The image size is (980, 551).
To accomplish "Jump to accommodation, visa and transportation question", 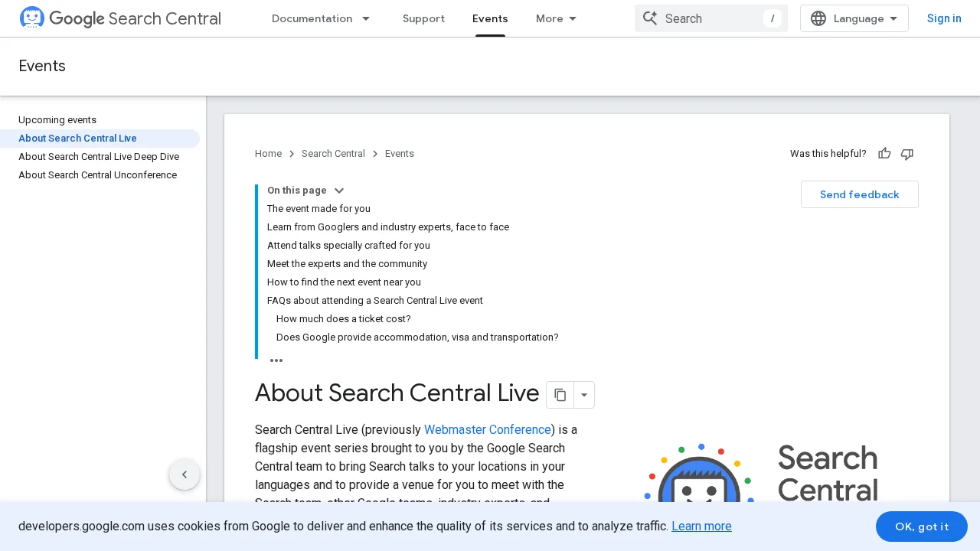I will tap(417, 337).
